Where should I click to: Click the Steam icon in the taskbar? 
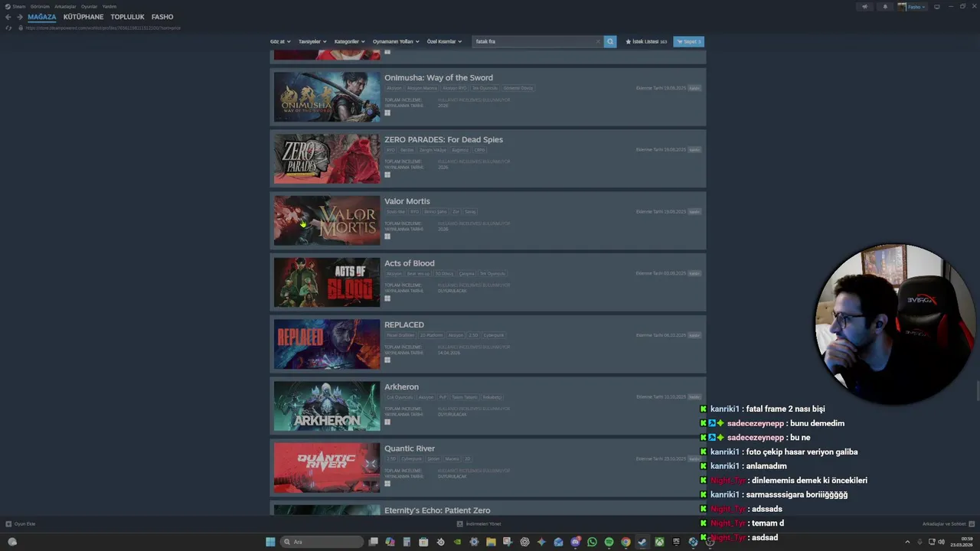(x=642, y=542)
